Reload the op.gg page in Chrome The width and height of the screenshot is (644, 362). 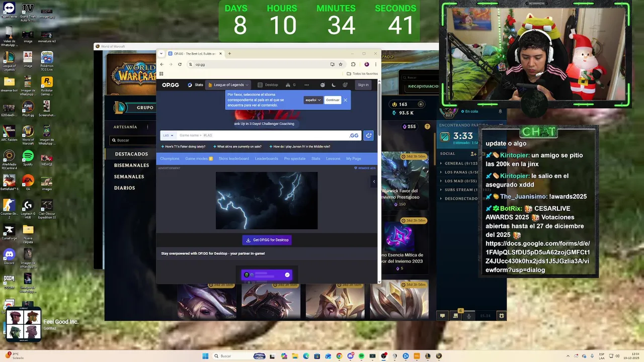tap(180, 64)
